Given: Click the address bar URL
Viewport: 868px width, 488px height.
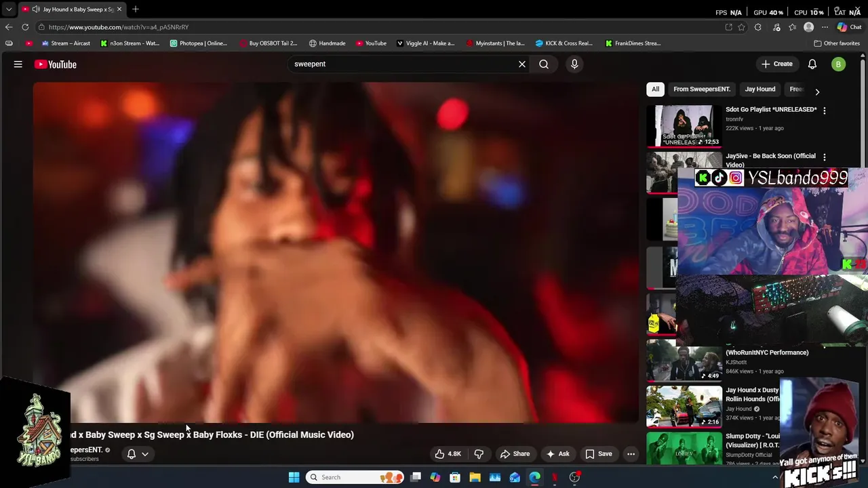Looking at the screenshot, I should pyautogui.click(x=119, y=27).
